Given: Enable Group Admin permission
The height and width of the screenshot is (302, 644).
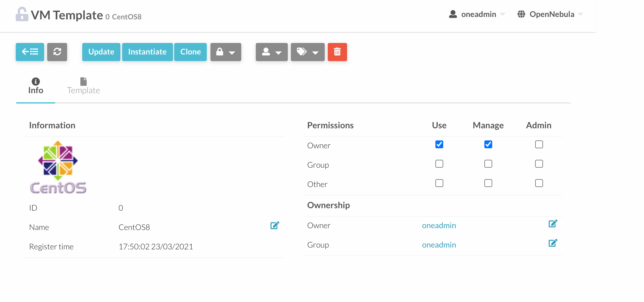Looking at the screenshot, I should (539, 164).
